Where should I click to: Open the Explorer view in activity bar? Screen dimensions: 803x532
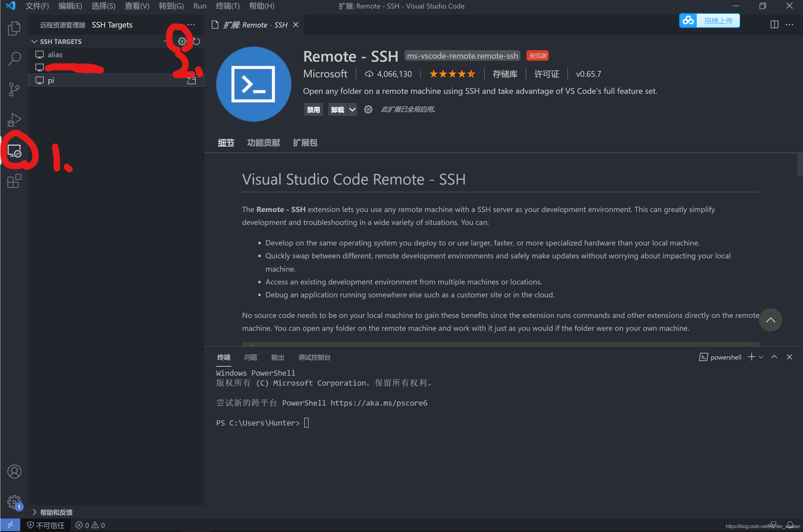14,28
